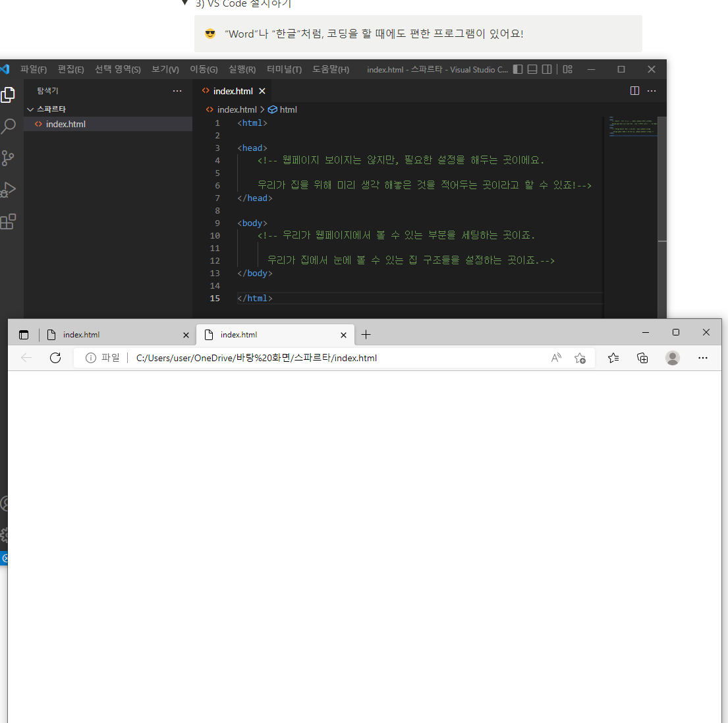Open the Search view in VS Code activity bar
The height and width of the screenshot is (723, 728).
[8, 126]
